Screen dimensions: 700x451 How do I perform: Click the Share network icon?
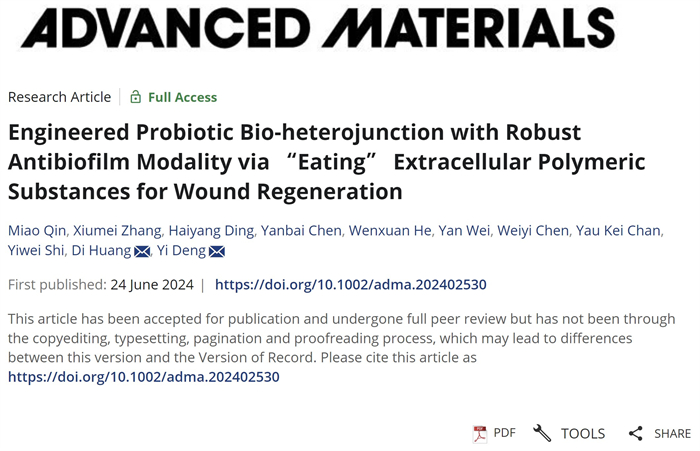click(x=636, y=433)
